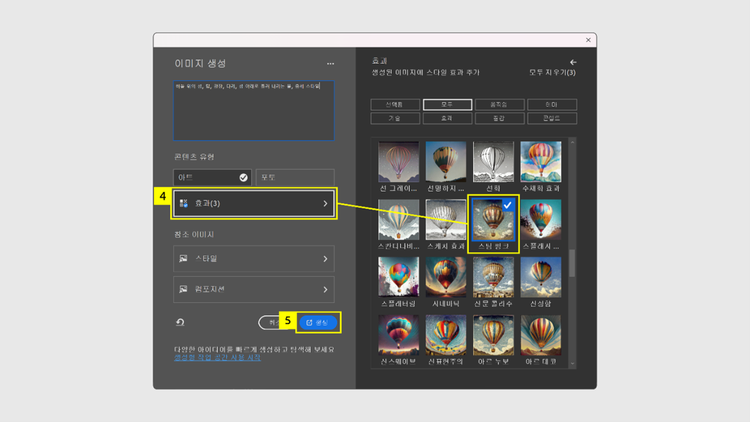This screenshot has height=422, width=750.
Task: Switch to the 모두 filter tab
Action: (x=447, y=104)
